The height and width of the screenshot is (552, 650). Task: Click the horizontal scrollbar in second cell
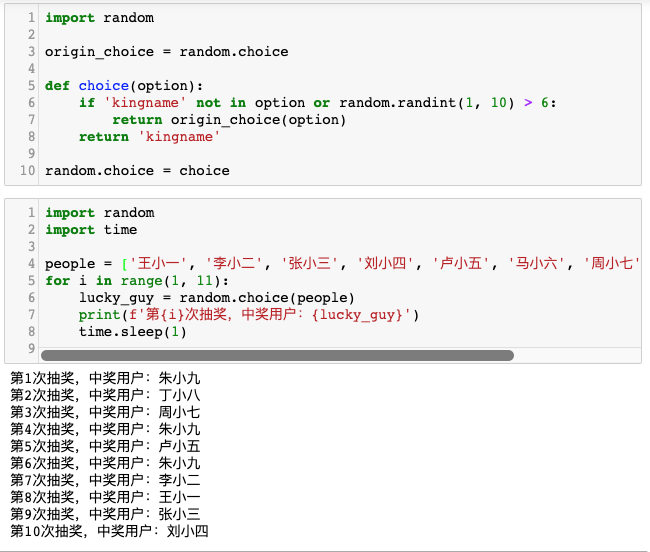(x=277, y=355)
